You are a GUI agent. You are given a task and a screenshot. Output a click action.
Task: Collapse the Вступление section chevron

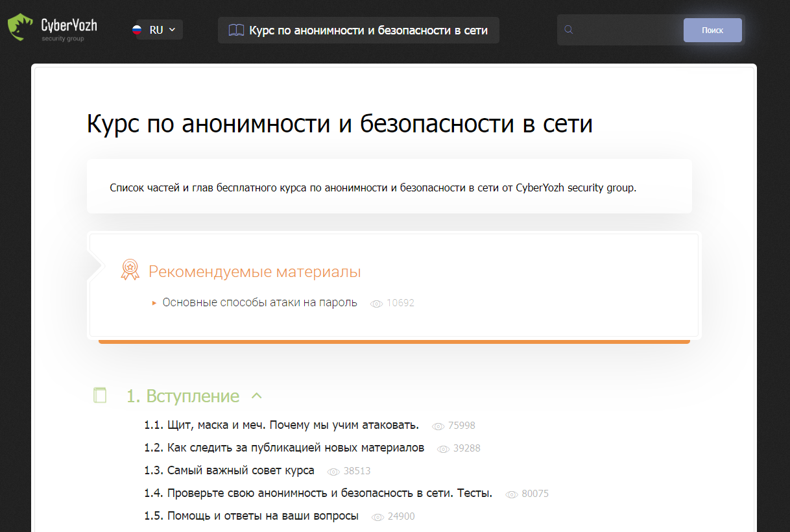click(256, 395)
